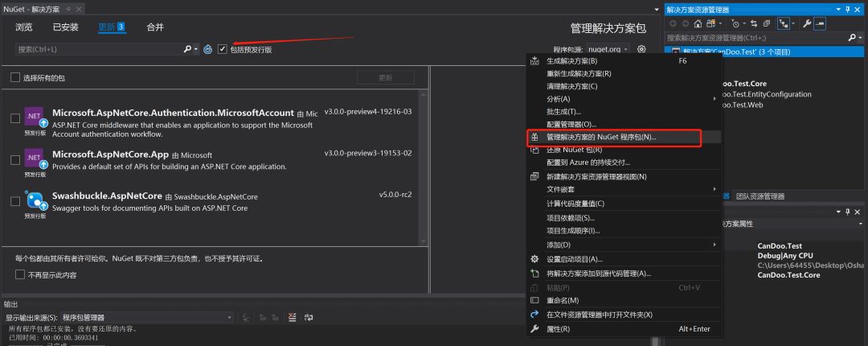868x346 pixels.
Task: Choose Configuration Manager (配置管理器) entry
Action: [625, 124]
